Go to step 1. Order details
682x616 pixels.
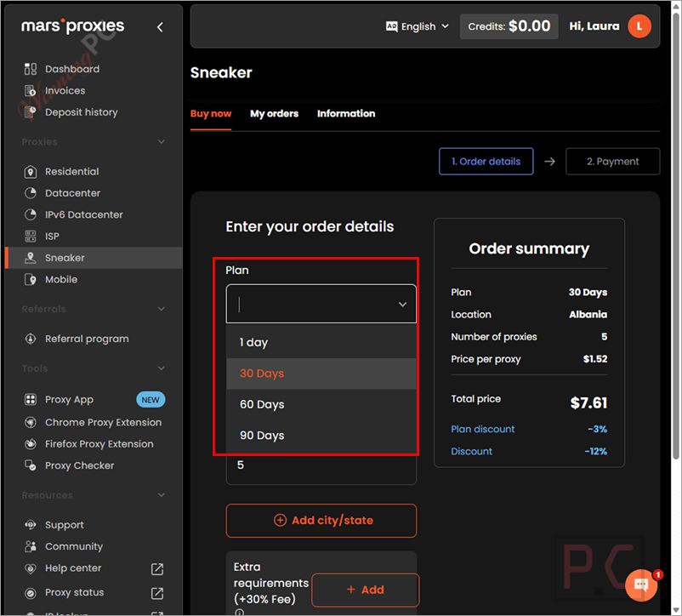click(486, 162)
